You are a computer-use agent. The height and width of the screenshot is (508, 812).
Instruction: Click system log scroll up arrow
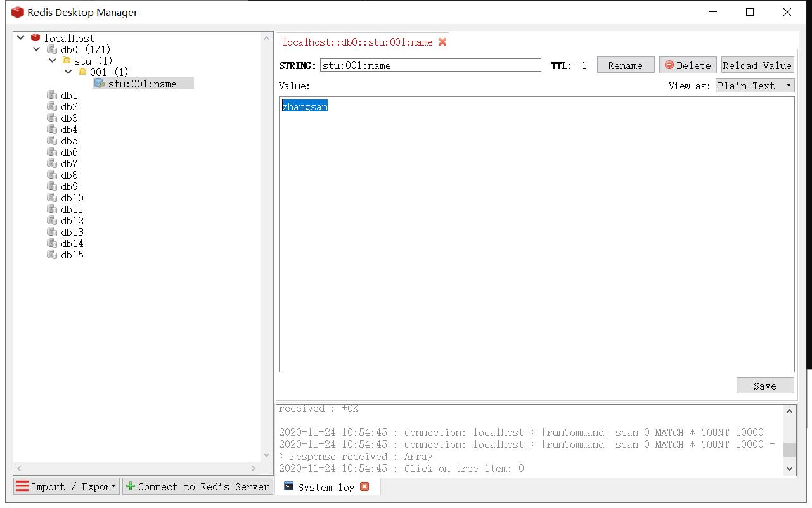coord(789,411)
